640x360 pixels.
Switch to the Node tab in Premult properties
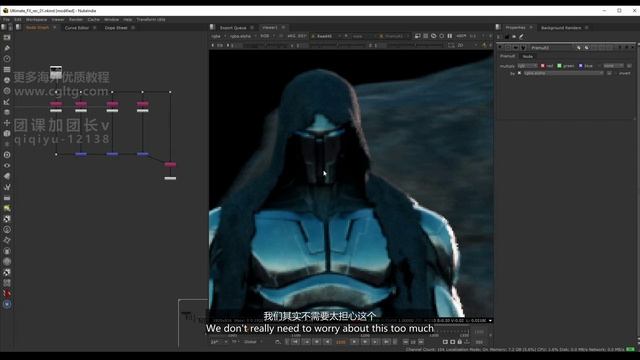click(x=528, y=56)
